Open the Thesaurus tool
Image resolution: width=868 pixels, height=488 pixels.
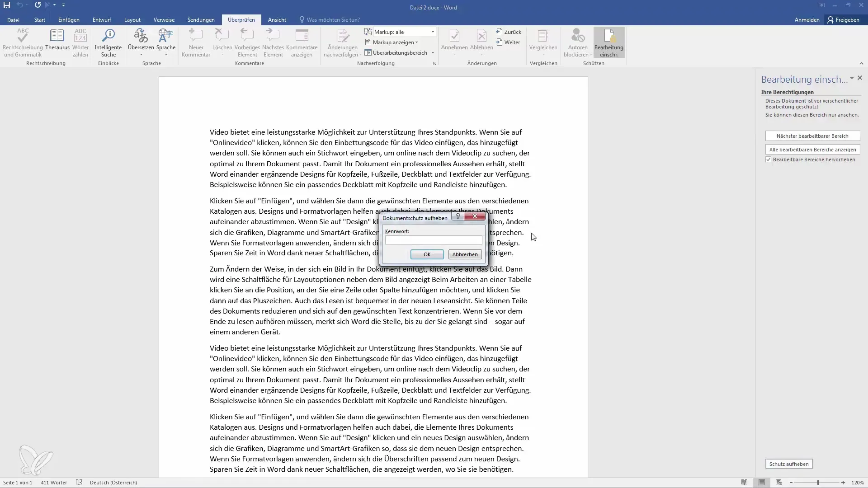[x=57, y=40]
